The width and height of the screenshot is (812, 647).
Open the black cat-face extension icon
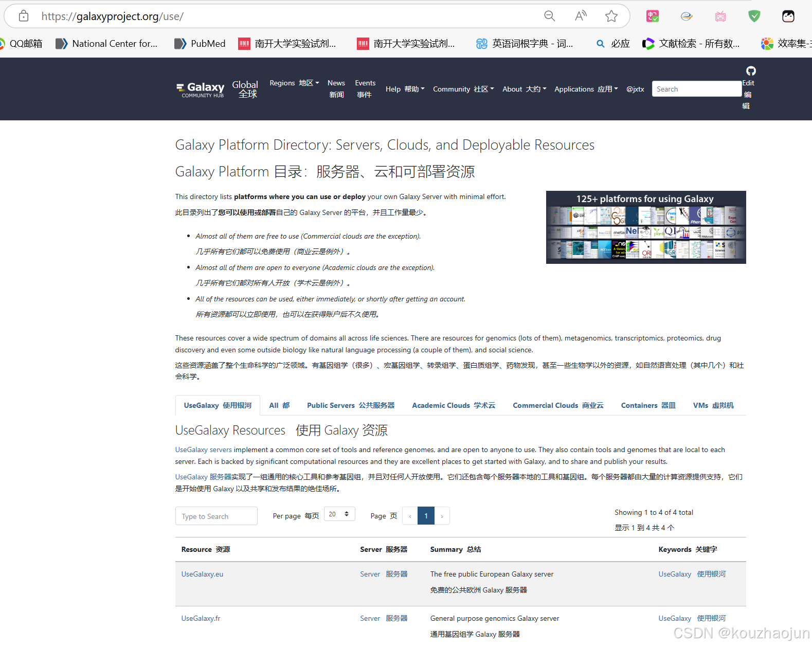pyautogui.click(x=788, y=16)
